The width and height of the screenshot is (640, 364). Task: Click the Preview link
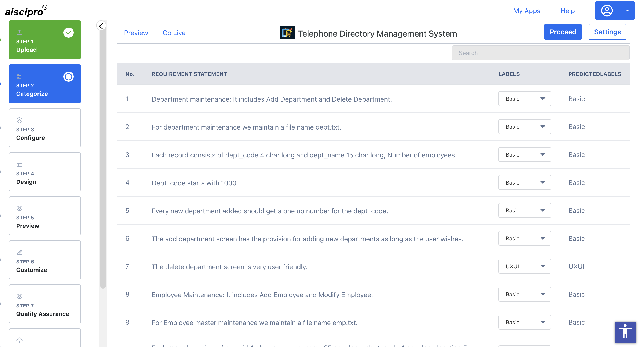pos(136,33)
